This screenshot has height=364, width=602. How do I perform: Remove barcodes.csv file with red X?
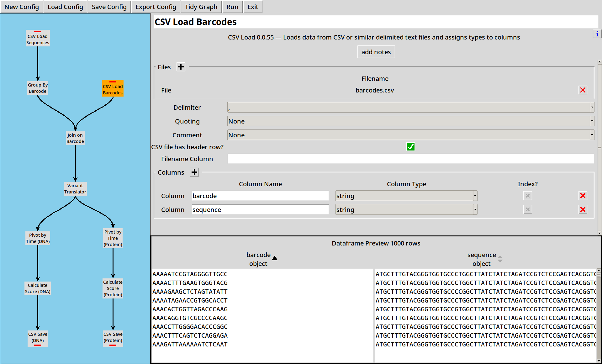point(583,90)
